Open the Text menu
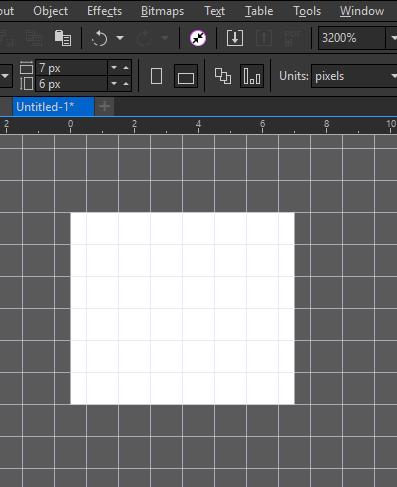Viewport: 397px width, 487px height. pos(214,11)
